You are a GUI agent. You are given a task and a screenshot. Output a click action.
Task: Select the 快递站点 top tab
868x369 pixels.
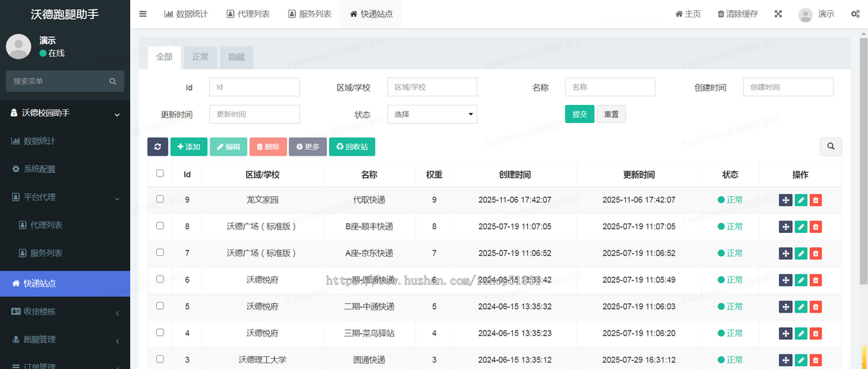tap(371, 14)
